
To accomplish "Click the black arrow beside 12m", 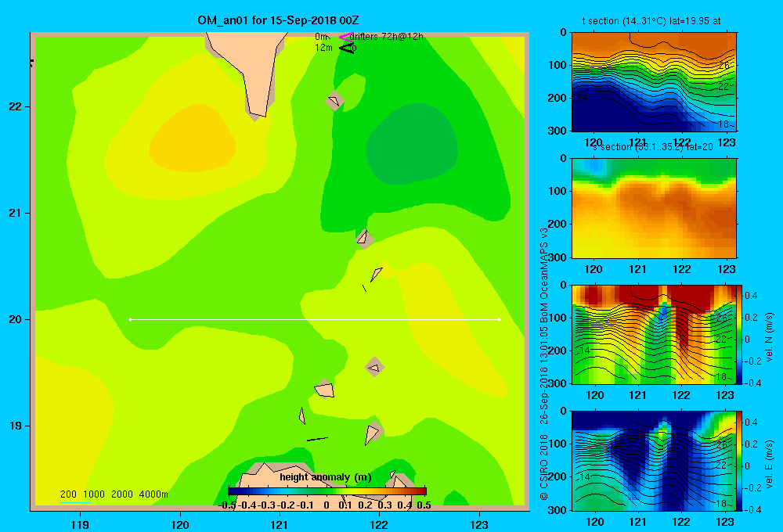I will 347,48.
